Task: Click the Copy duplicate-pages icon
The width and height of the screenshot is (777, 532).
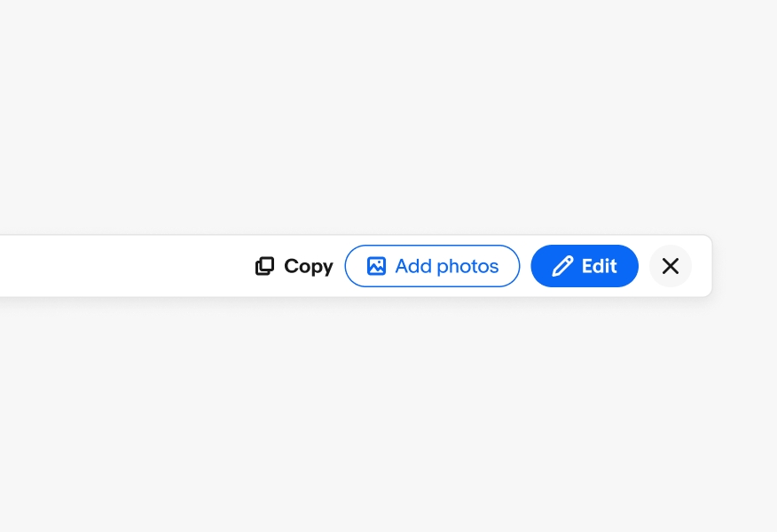Action: click(264, 266)
